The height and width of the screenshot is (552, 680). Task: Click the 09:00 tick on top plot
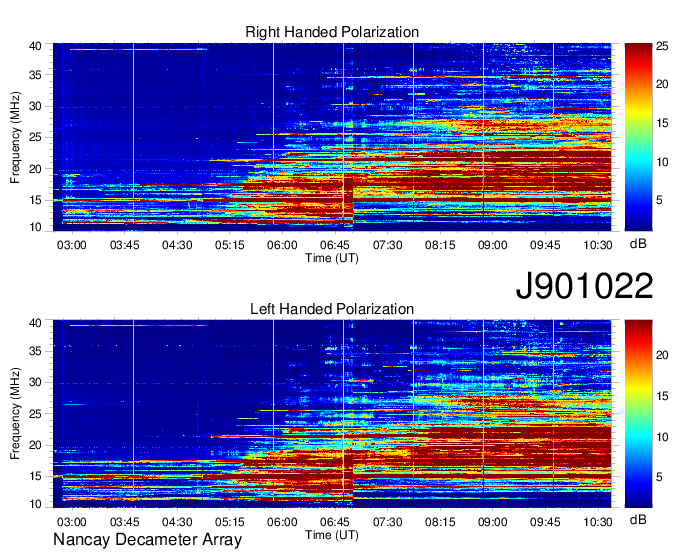tap(493, 245)
